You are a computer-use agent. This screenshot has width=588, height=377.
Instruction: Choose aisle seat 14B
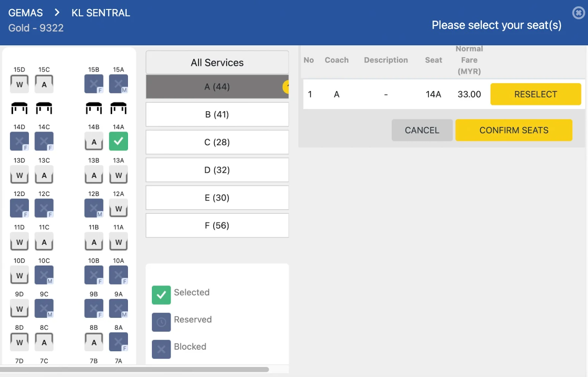[94, 142]
